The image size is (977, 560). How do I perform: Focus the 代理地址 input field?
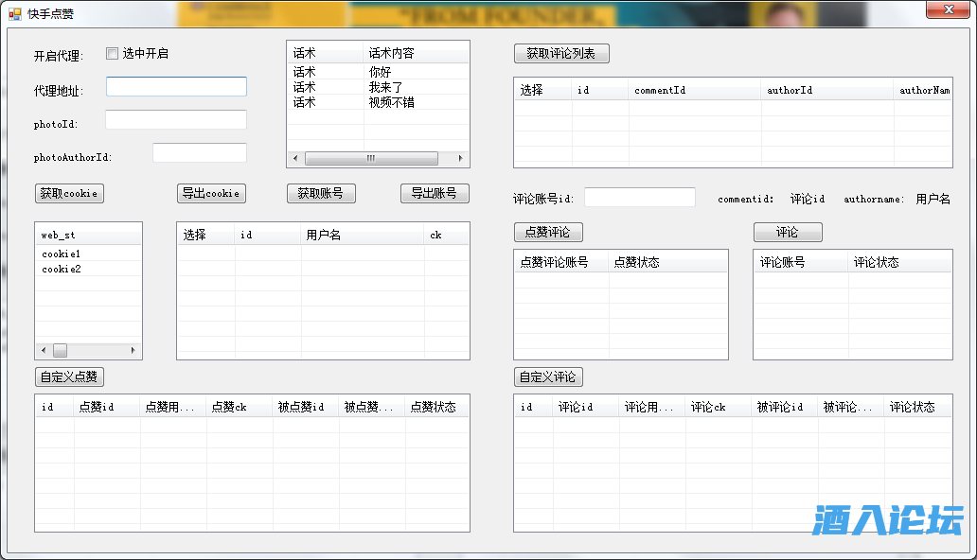pos(176,87)
